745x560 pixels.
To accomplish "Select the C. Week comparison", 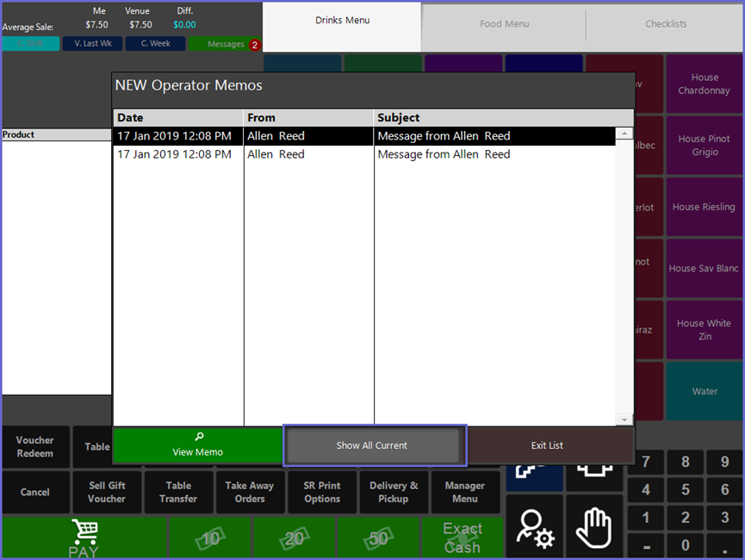I will pos(155,44).
